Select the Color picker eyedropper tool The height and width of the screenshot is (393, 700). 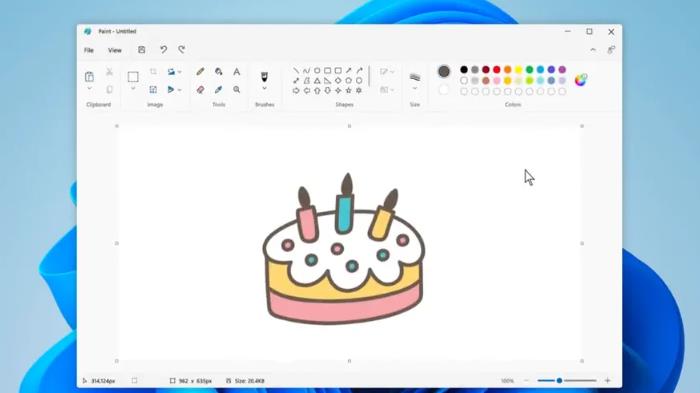coord(219,90)
